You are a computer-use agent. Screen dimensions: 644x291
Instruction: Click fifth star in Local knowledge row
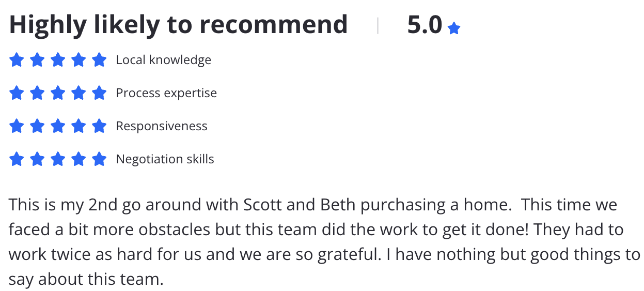pyautogui.click(x=99, y=60)
